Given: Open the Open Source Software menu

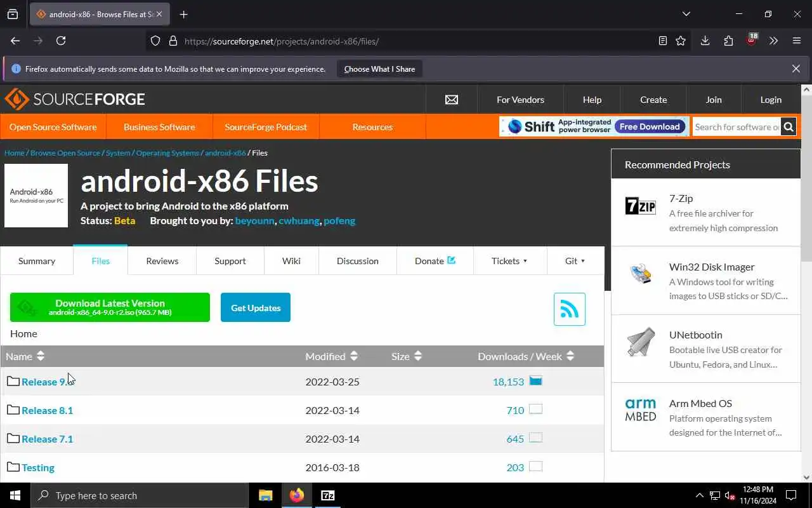Looking at the screenshot, I should (53, 127).
